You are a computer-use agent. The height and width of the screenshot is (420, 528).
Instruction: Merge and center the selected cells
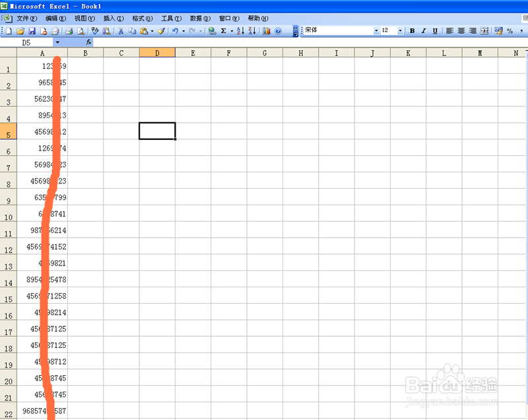pos(484,31)
